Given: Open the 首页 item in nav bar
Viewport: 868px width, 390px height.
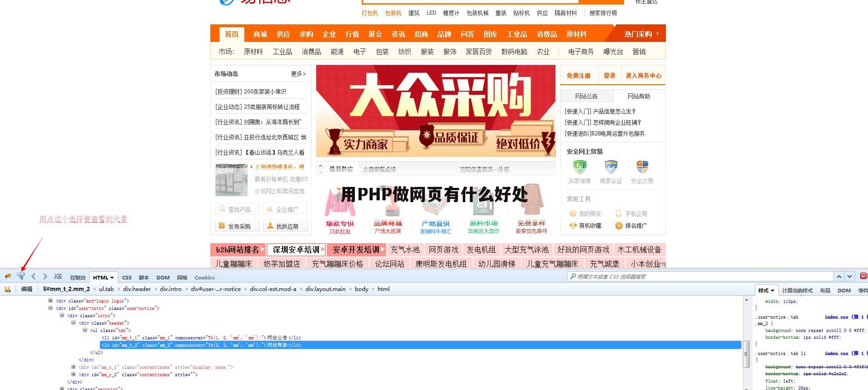Looking at the screenshot, I should [x=231, y=34].
